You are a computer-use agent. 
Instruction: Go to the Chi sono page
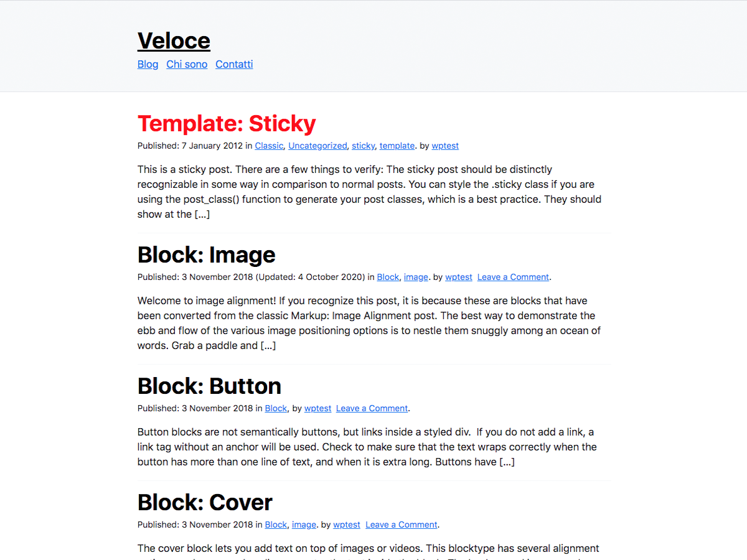187,64
